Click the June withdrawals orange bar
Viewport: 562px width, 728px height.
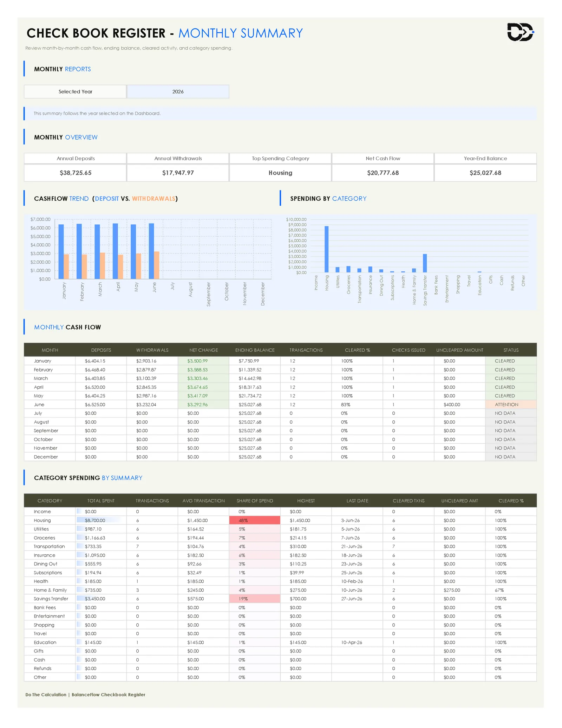coord(157,265)
